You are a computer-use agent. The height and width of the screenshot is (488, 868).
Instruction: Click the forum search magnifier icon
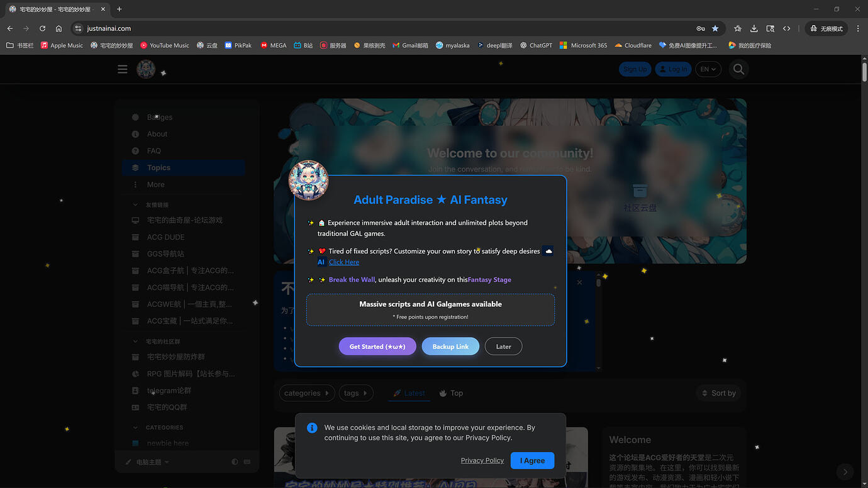point(738,69)
